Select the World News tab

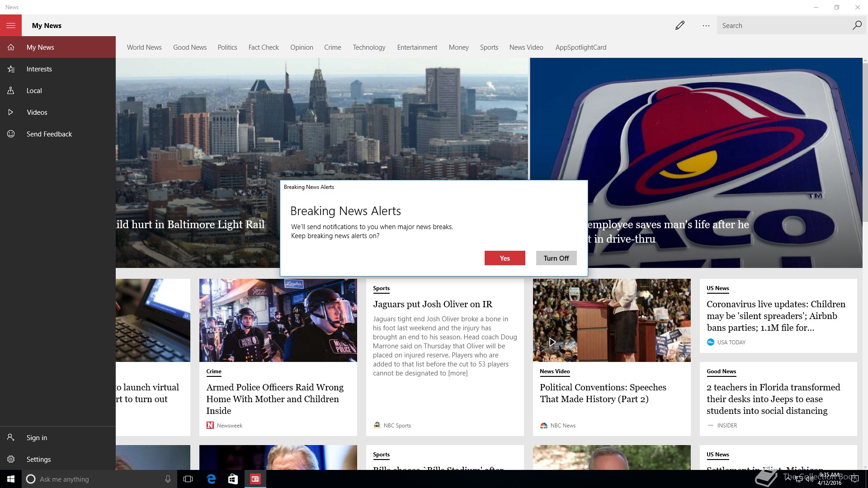144,47
